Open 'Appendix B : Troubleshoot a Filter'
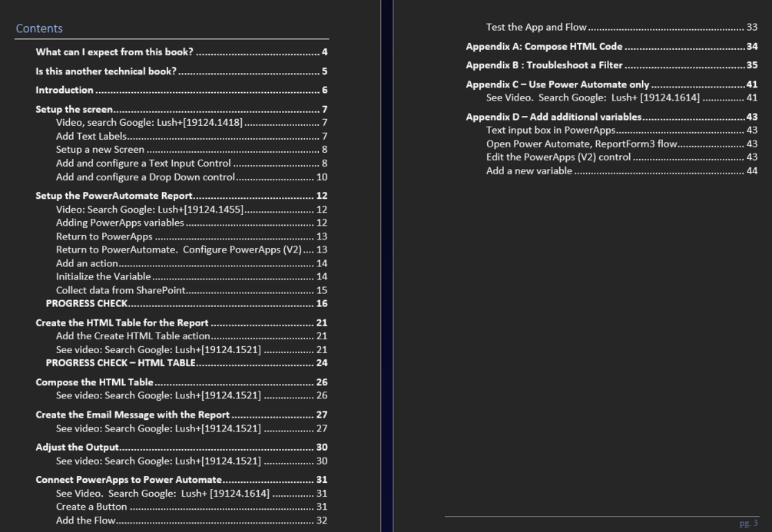The width and height of the screenshot is (772, 532). tap(611, 65)
